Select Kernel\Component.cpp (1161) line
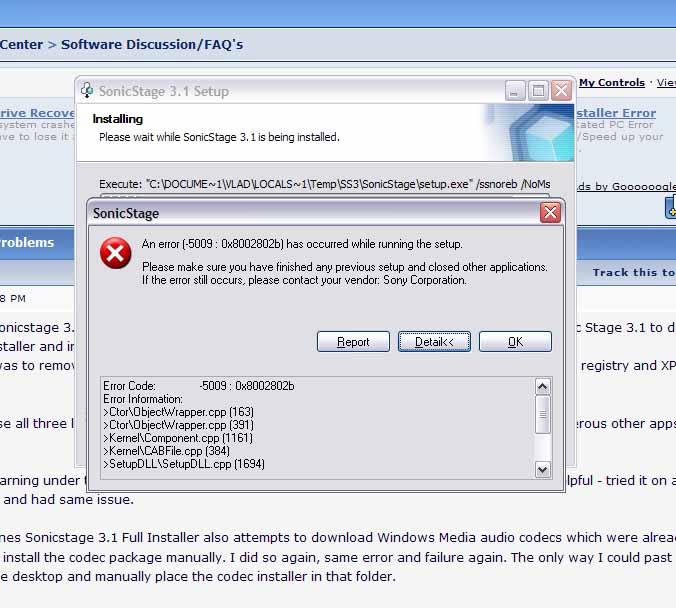The image size is (676, 608). coord(178,438)
